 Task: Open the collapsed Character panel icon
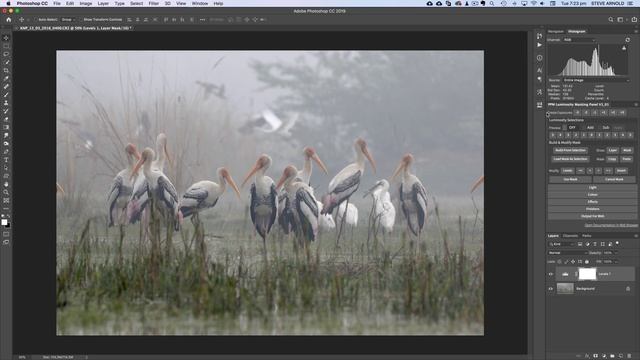tap(540, 70)
